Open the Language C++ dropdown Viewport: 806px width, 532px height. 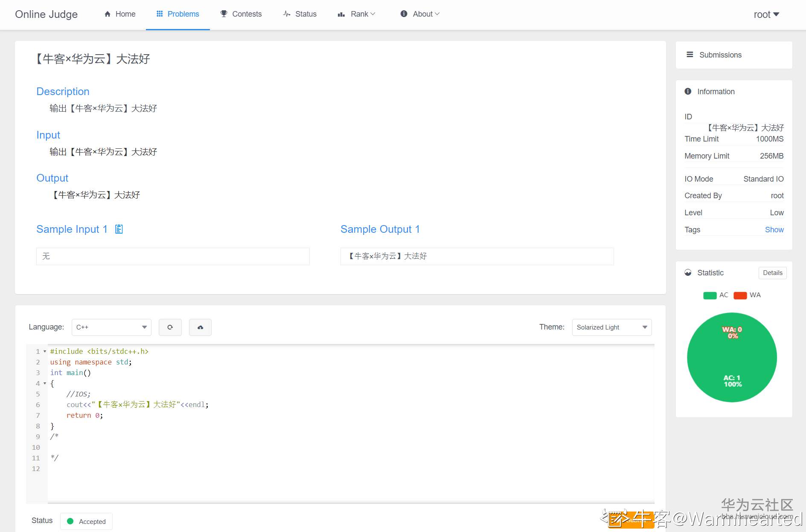click(x=111, y=327)
